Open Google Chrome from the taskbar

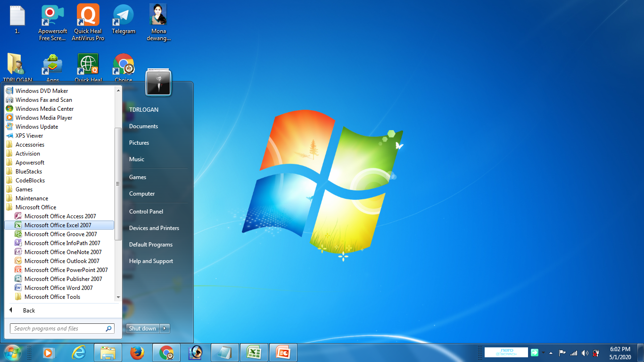point(166,353)
